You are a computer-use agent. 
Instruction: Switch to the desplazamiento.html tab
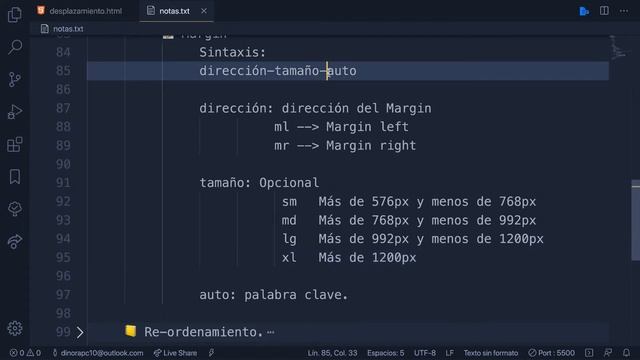[80, 11]
